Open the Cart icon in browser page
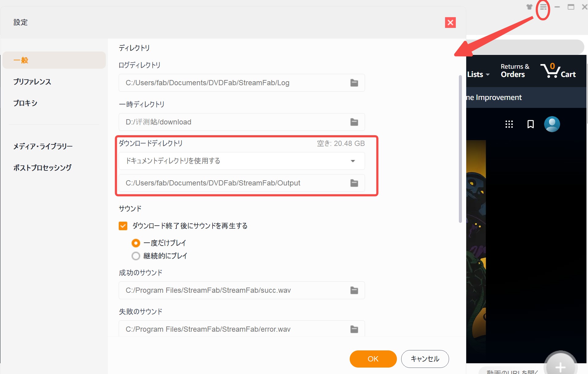 click(558, 71)
